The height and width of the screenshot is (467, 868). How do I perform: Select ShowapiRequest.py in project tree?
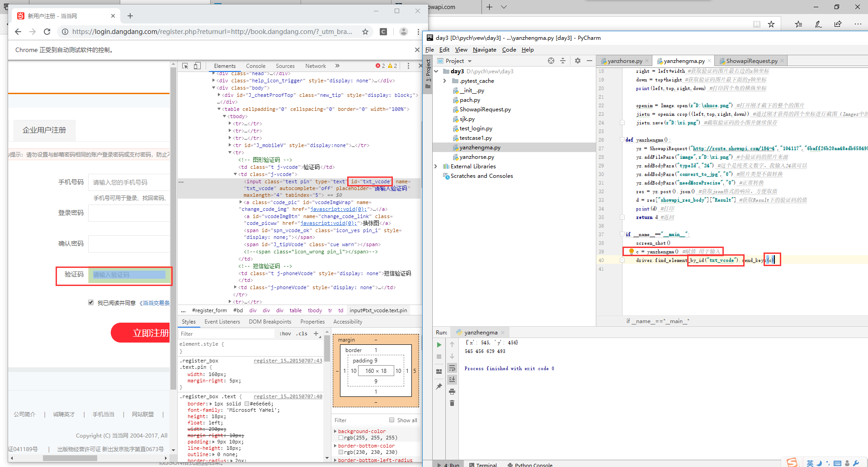485,110
